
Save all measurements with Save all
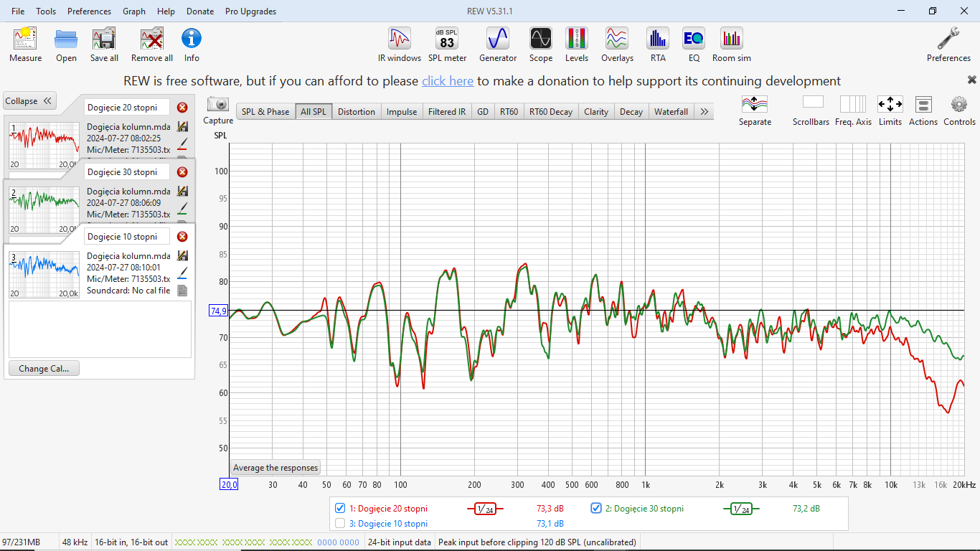tap(104, 44)
